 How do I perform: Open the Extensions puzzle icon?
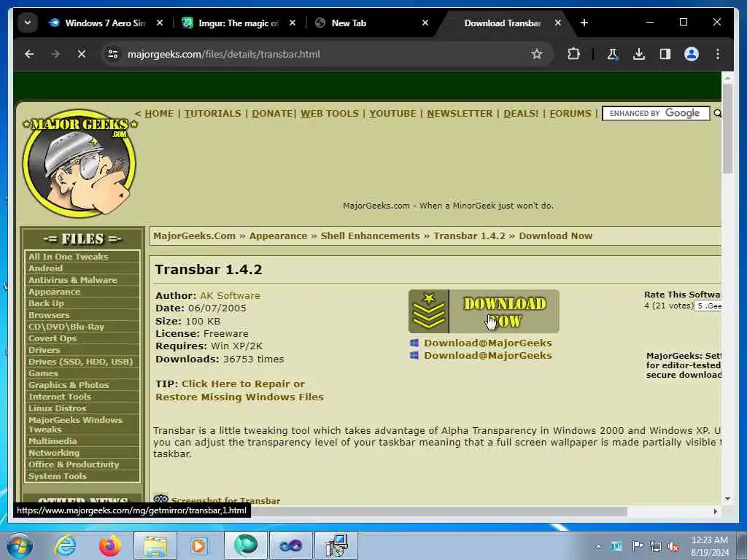coord(573,54)
